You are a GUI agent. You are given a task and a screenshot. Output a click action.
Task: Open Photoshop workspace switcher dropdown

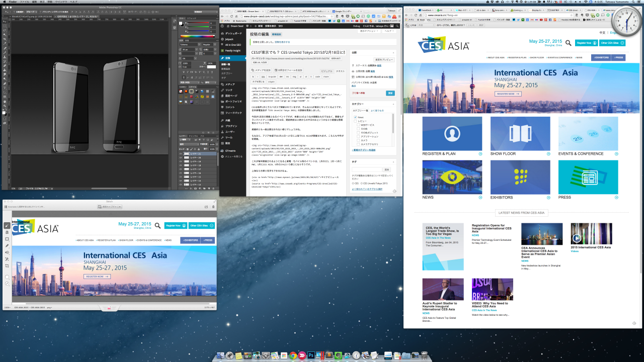pos(205,12)
